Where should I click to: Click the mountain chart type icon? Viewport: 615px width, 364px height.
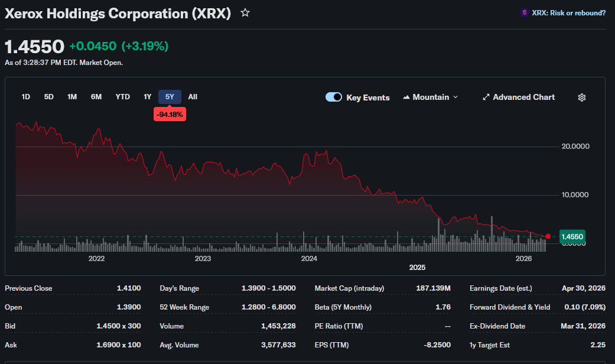[x=406, y=97]
